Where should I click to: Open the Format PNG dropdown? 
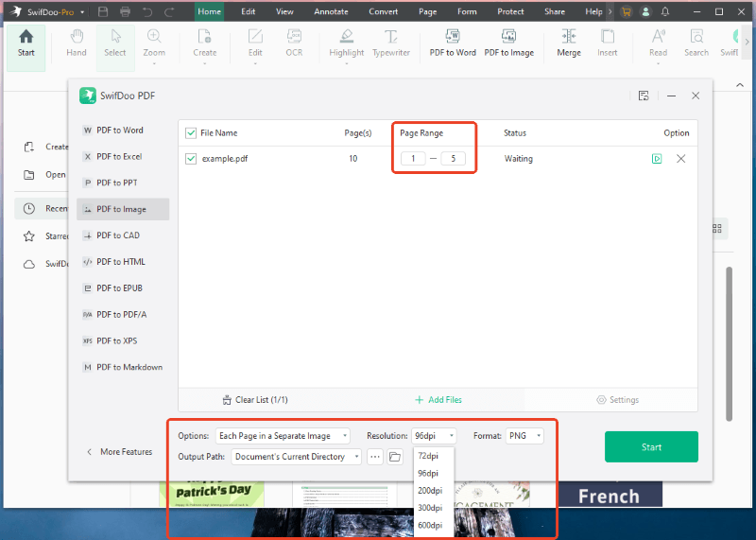[x=524, y=436]
